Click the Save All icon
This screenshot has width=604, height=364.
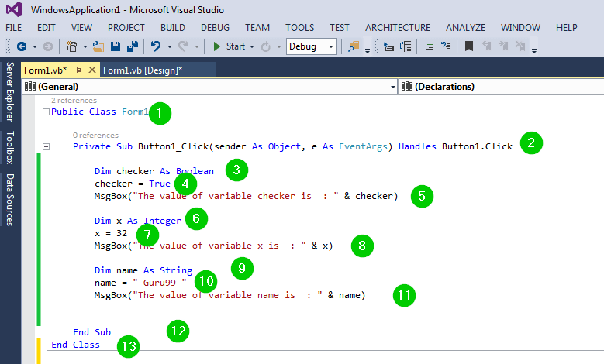point(132,46)
